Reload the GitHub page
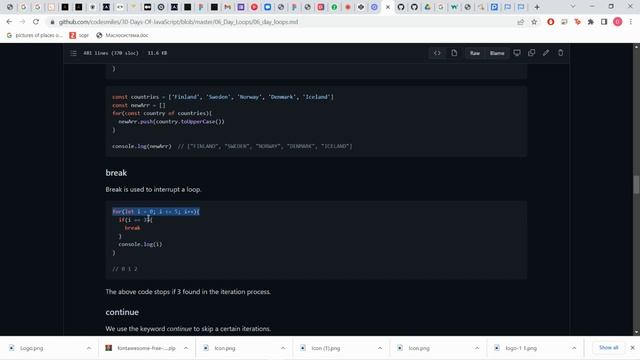This screenshot has height=360, width=640. (36, 22)
